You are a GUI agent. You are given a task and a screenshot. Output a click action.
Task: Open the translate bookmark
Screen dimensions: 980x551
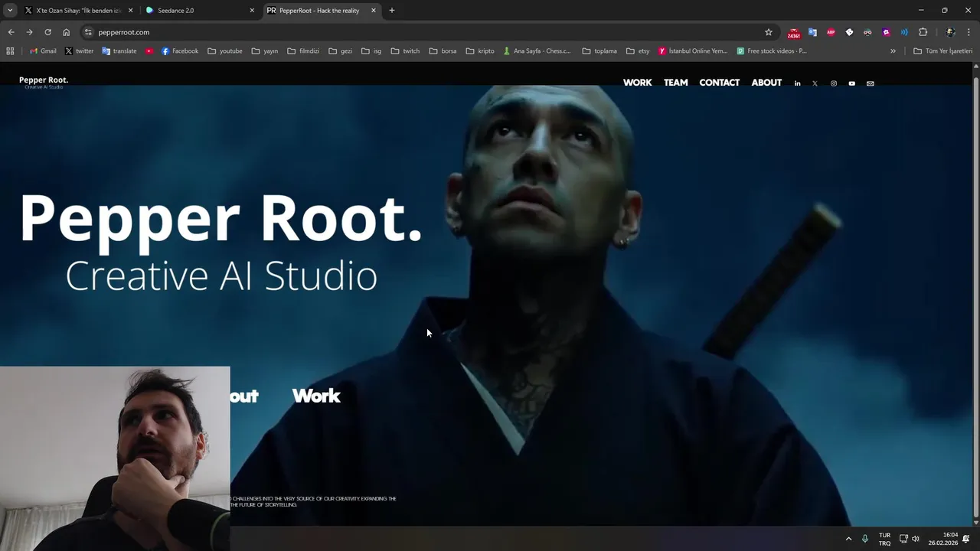tap(119, 51)
